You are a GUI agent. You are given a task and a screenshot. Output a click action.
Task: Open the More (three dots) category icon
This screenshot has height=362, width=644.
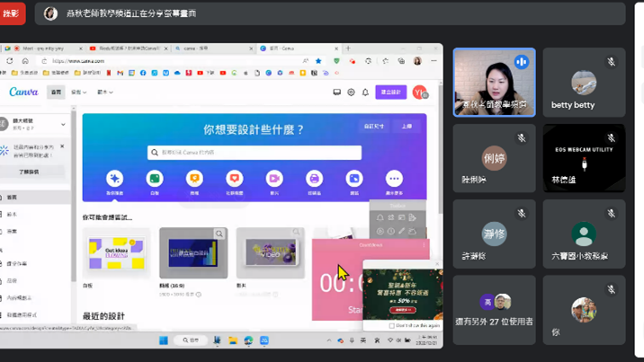click(x=394, y=179)
